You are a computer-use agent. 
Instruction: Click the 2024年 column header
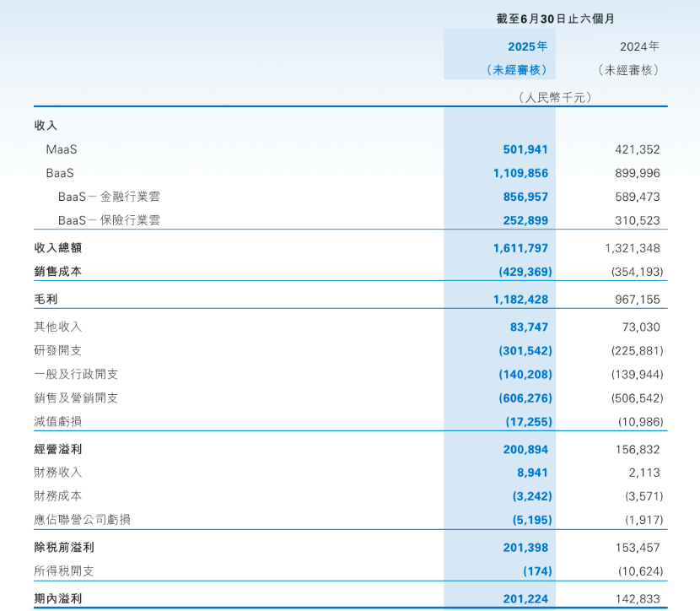pyautogui.click(x=639, y=46)
